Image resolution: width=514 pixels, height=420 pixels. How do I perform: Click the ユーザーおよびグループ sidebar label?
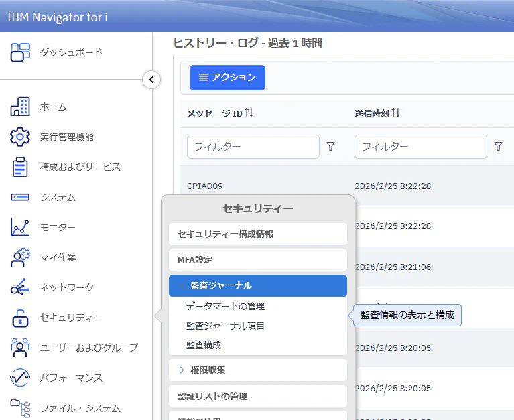[x=89, y=348]
